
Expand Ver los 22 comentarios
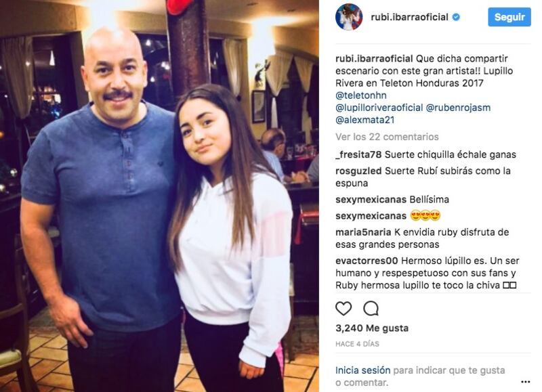387,137
